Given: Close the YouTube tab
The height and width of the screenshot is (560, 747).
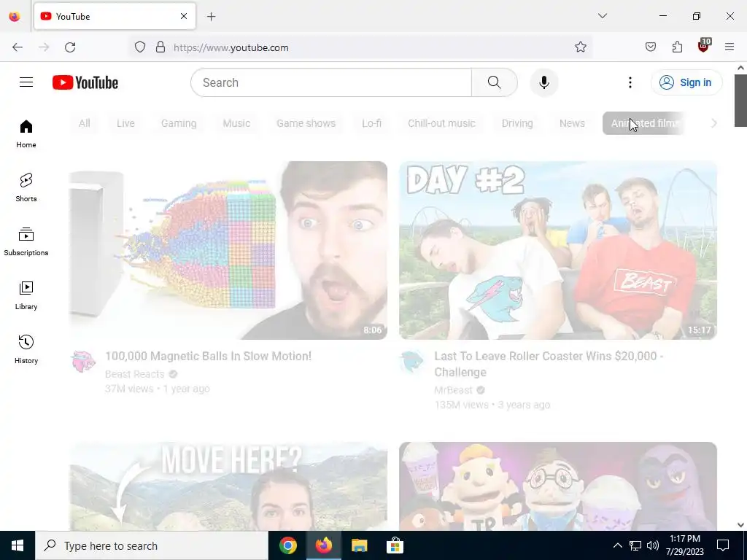Looking at the screenshot, I should (184, 16).
